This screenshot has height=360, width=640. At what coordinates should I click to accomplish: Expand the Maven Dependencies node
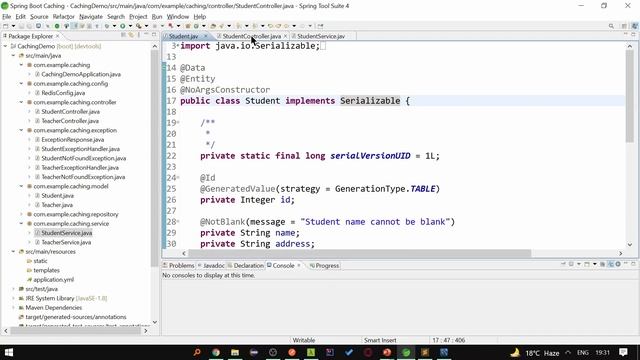tap(13, 308)
